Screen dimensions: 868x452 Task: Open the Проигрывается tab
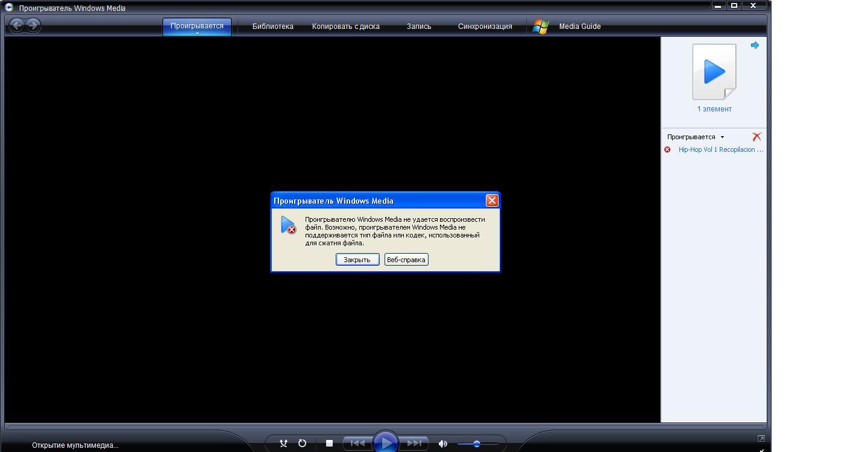click(x=197, y=26)
